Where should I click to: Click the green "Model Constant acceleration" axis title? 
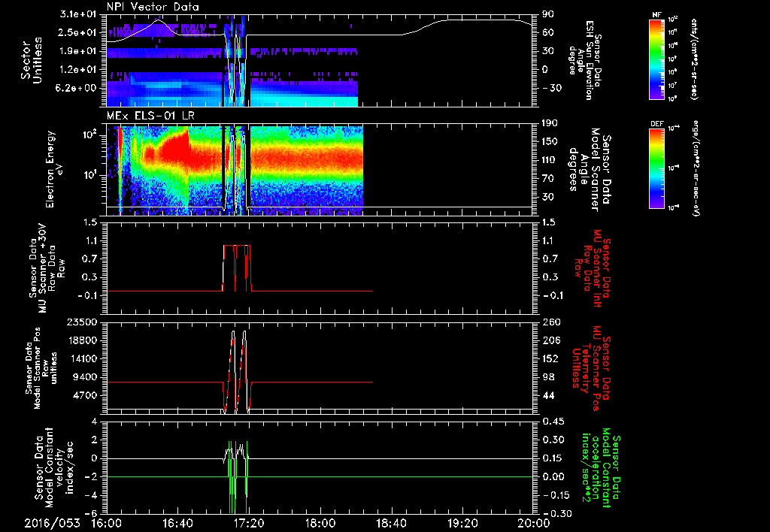(601, 468)
